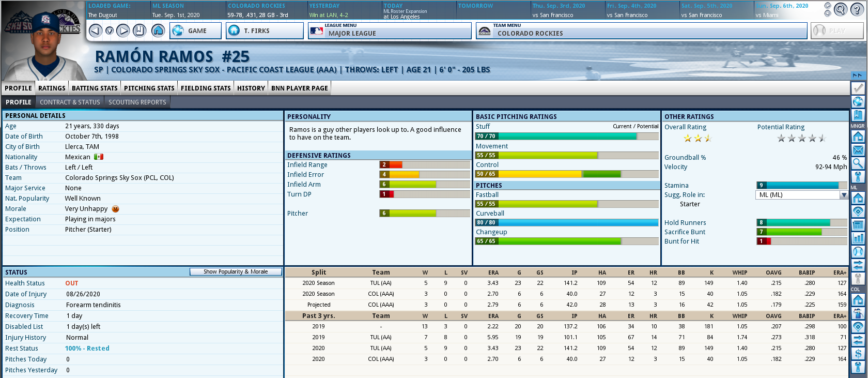Open the league statistics bar chart icon

coord(858,238)
